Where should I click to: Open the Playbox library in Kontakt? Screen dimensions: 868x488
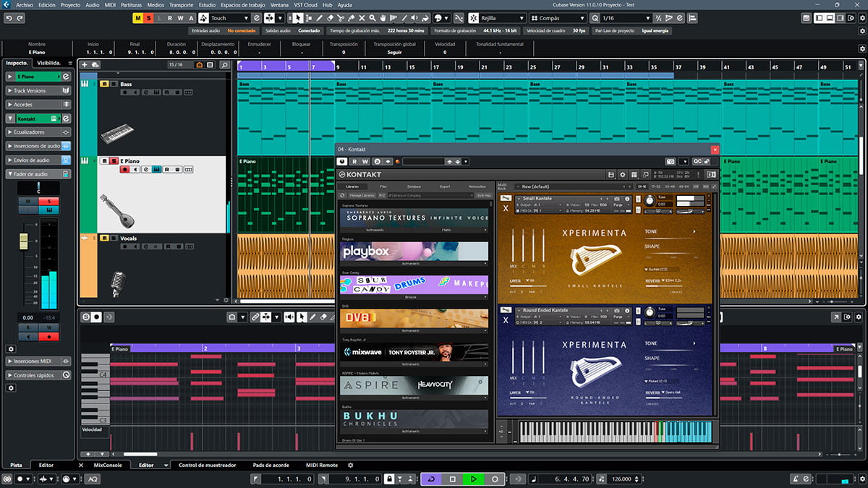(x=414, y=251)
